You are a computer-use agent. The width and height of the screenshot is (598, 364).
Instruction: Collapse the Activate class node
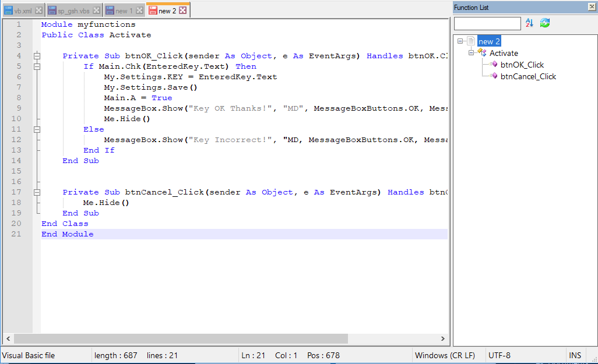point(472,52)
